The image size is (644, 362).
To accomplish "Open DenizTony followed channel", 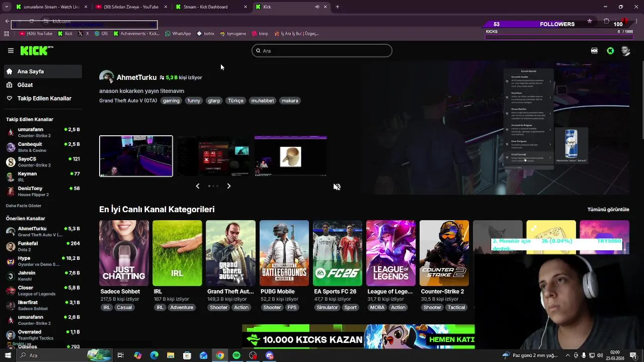I will coord(43,191).
